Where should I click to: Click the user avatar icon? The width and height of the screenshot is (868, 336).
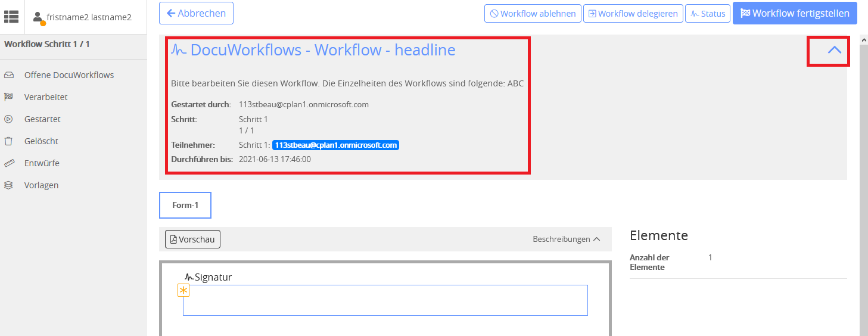tap(39, 18)
